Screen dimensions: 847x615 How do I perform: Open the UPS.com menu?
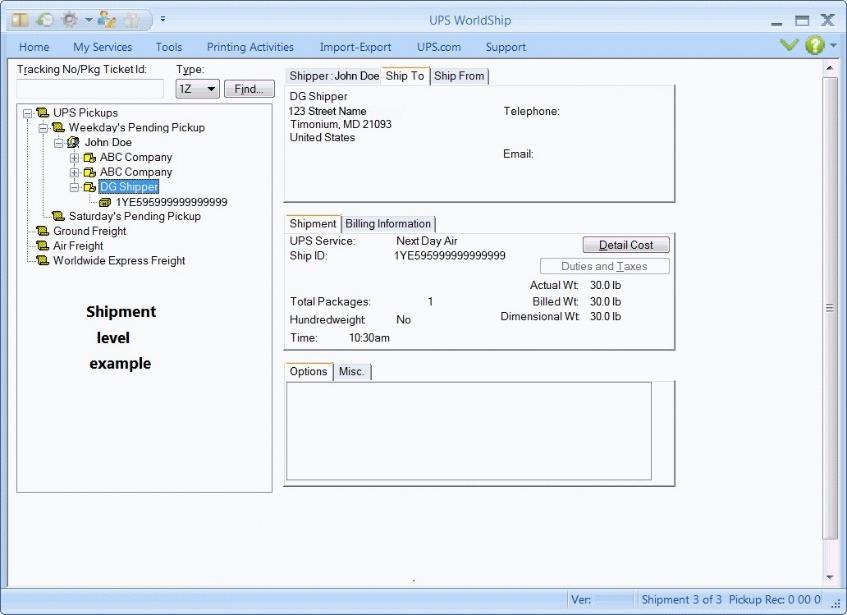[439, 47]
